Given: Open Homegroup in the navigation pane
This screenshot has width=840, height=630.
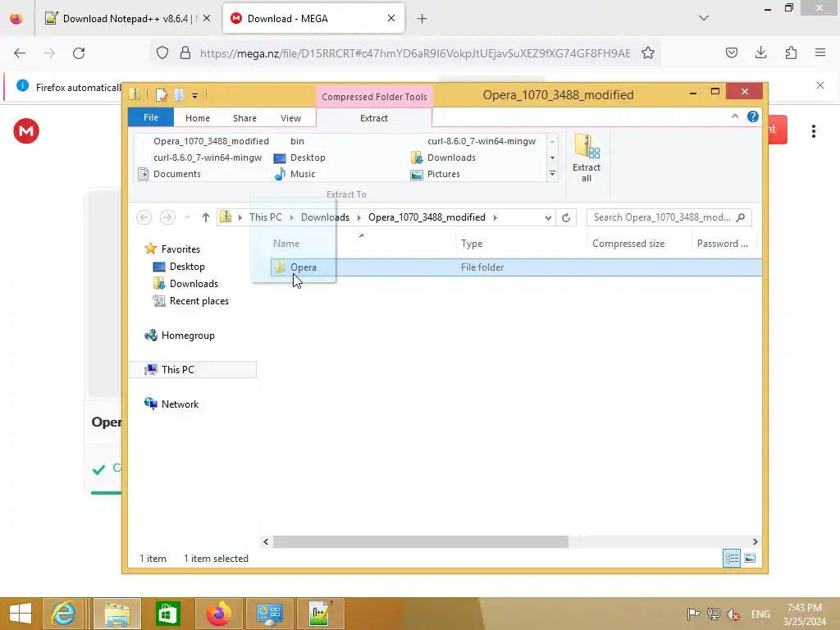Looking at the screenshot, I should pyautogui.click(x=188, y=336).
